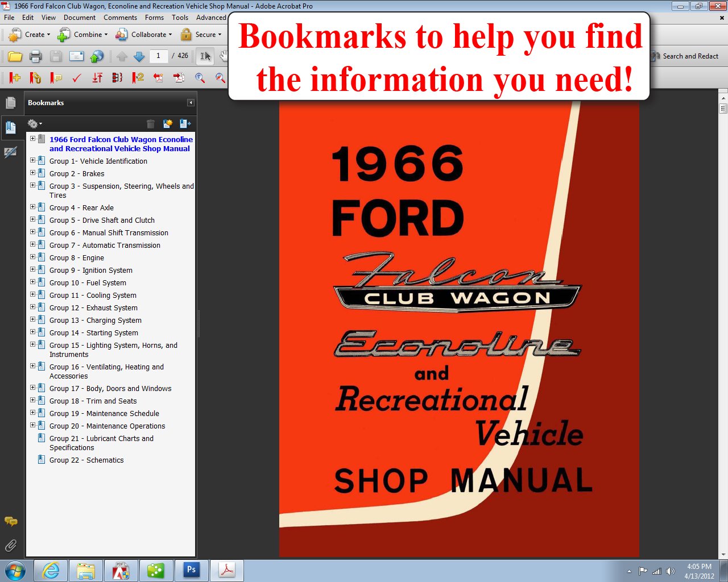Image resolution: width=728 pixels, height=582 pixels.
Task: Open the Document menu
Action: 80,18
